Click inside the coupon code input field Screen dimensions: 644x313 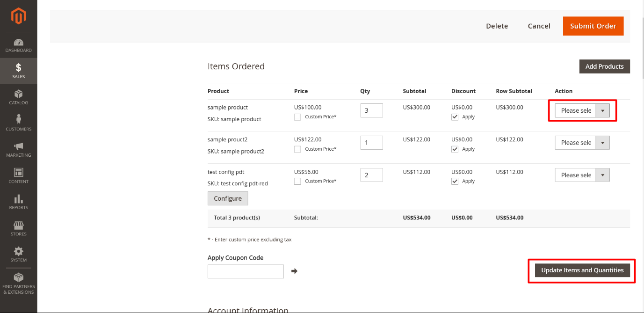coord(245,271)
